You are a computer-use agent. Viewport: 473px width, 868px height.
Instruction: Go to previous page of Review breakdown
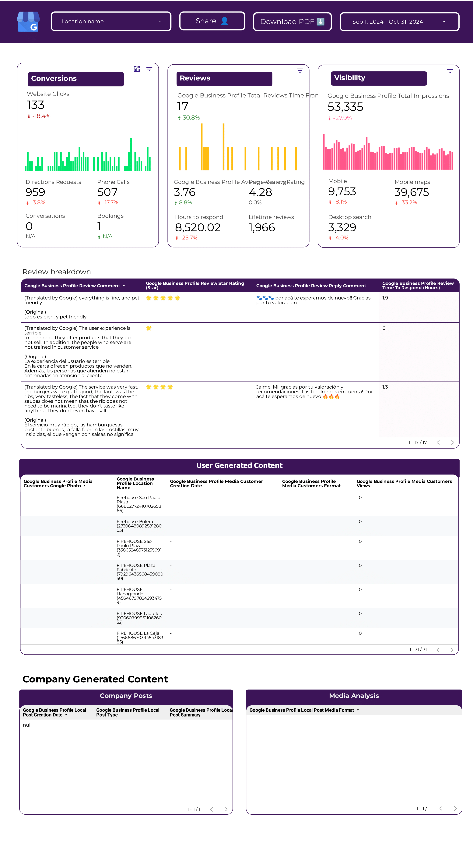tap(438, 442)
